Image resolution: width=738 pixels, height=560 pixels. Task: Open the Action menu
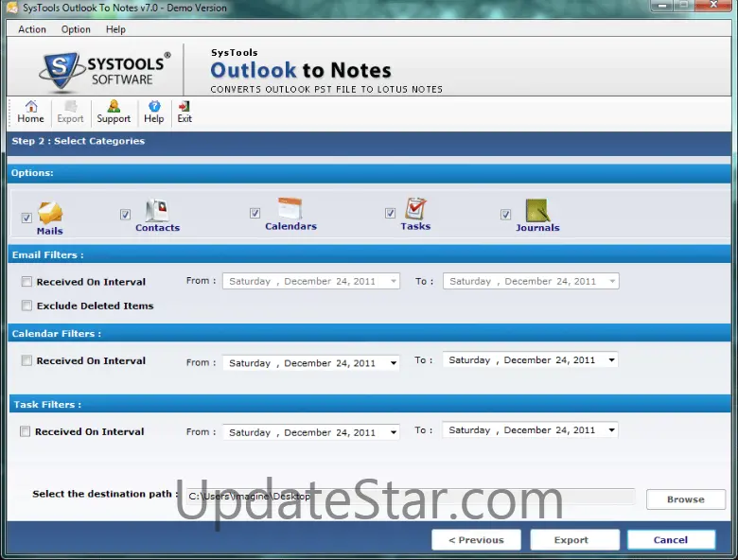pyautogui.click(x=32, y=29)
